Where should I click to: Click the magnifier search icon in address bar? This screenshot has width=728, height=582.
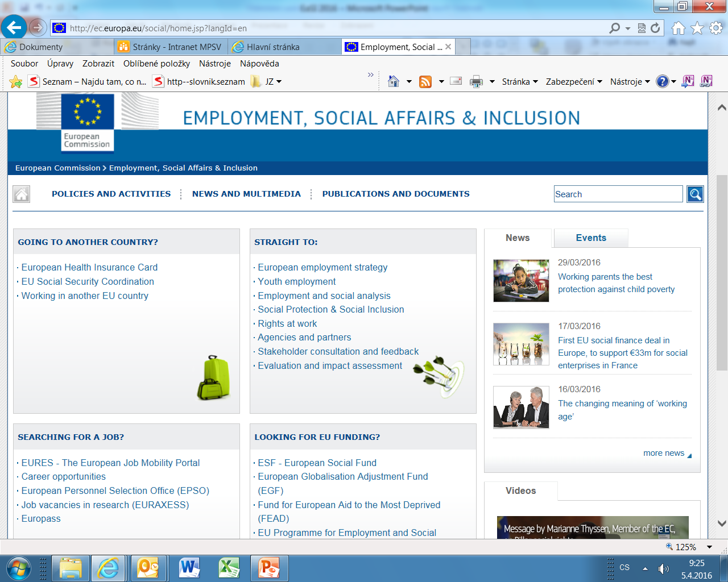(x=614, y=28)
